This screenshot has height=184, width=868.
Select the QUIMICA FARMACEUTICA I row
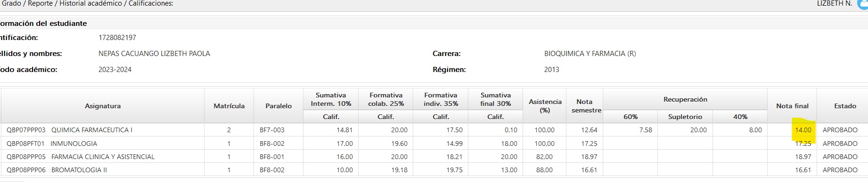tap(434, 130)
